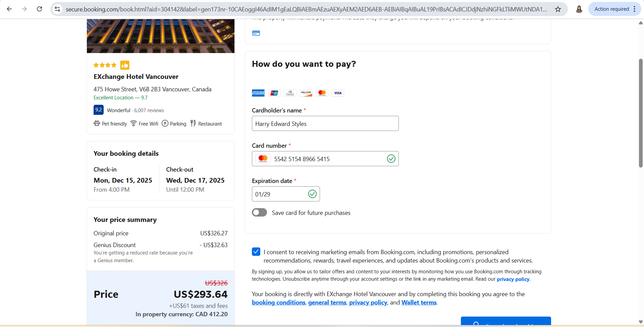Screen dimensions: 644x327
Task: Click the thumbs-up preferred partner badge
Action: coord(125,65)
